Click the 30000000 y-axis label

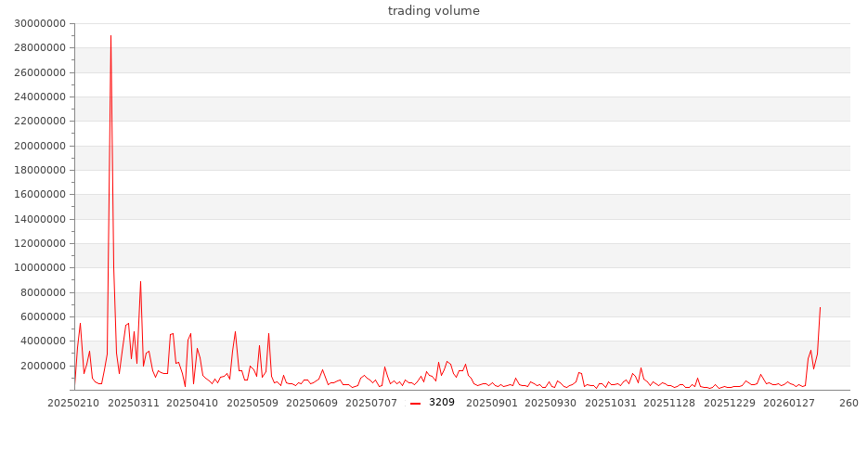coord(40,24)
